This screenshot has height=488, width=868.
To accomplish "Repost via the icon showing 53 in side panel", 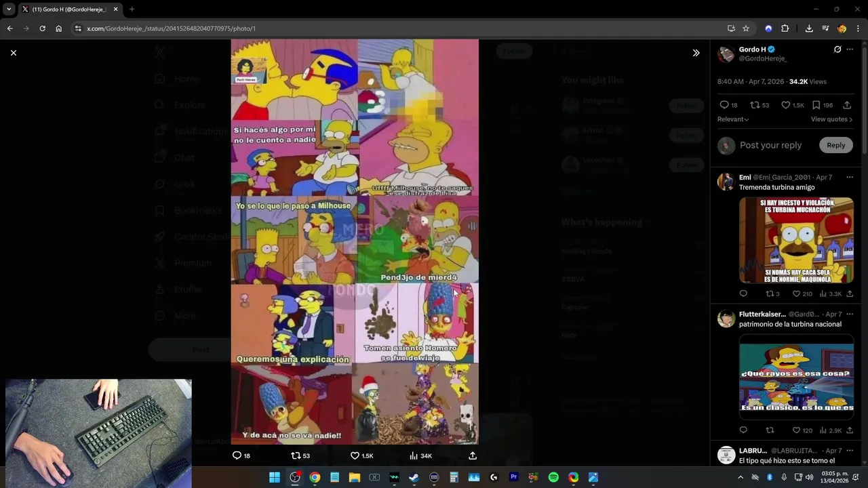I will pos(753,105).
